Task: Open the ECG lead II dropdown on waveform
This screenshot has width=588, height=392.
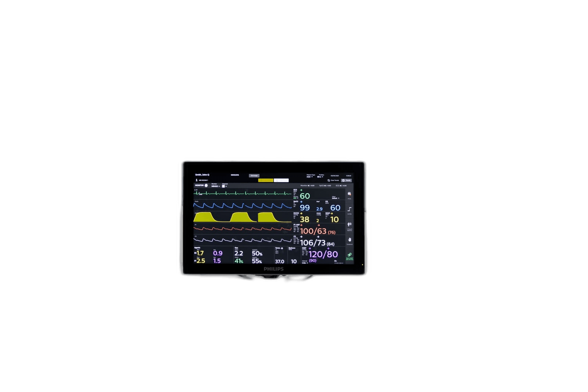Action: click(x=196, y=190)
